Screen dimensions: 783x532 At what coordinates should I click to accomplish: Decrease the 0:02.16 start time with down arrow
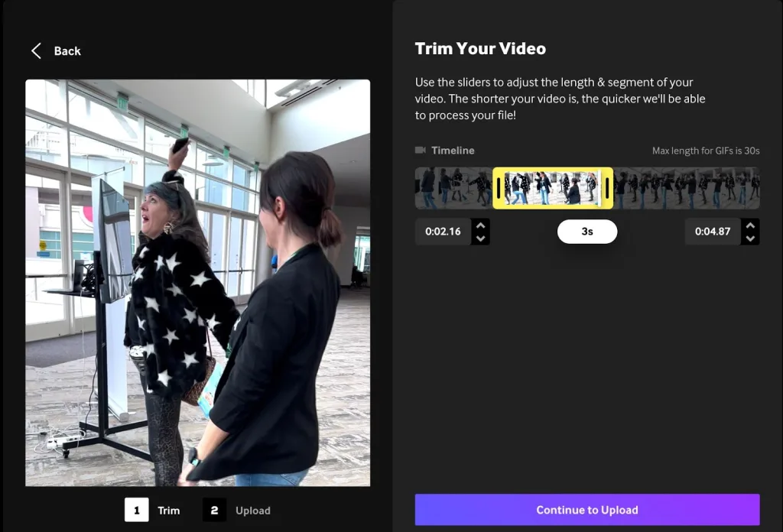(481, 238)
